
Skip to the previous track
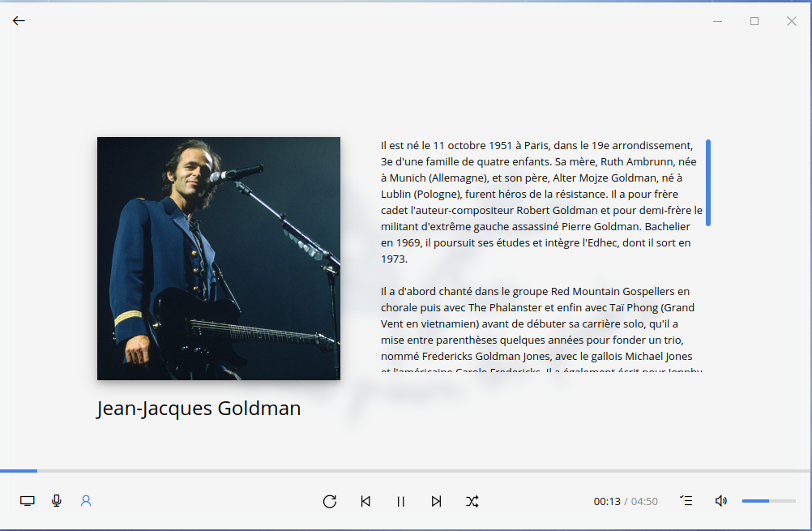[365, 501]
